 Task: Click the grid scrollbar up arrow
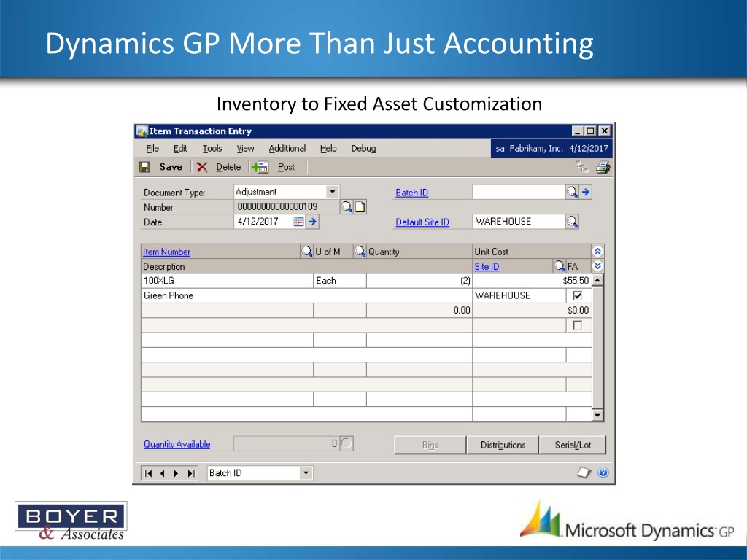tap(597, 280)
